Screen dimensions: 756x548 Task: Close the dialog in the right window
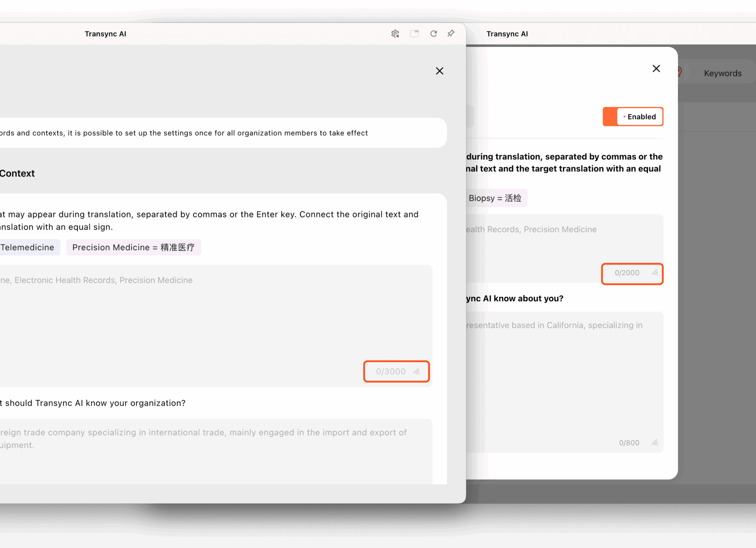click(656, 69)
